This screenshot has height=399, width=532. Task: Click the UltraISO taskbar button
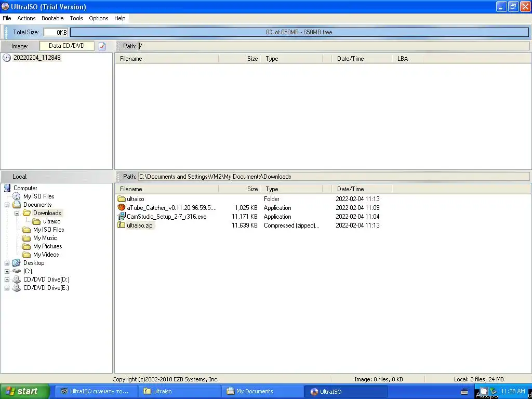pyautogui.click(x=346, y=391)
